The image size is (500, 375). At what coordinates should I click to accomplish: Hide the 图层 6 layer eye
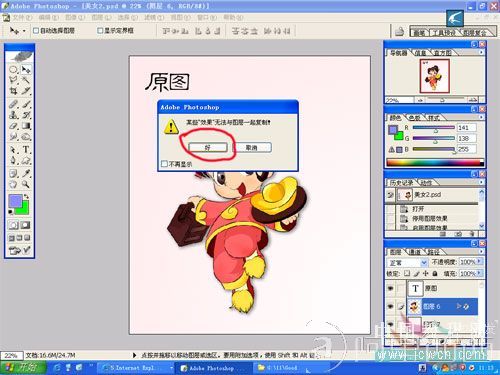click(390, 307)
